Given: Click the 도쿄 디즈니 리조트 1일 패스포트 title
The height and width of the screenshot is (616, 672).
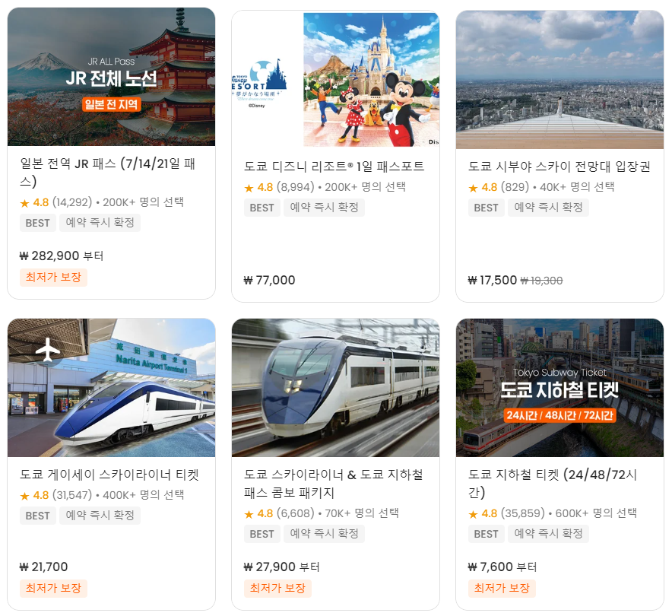Looking at the screenshot, I should [x=334, y=167].
